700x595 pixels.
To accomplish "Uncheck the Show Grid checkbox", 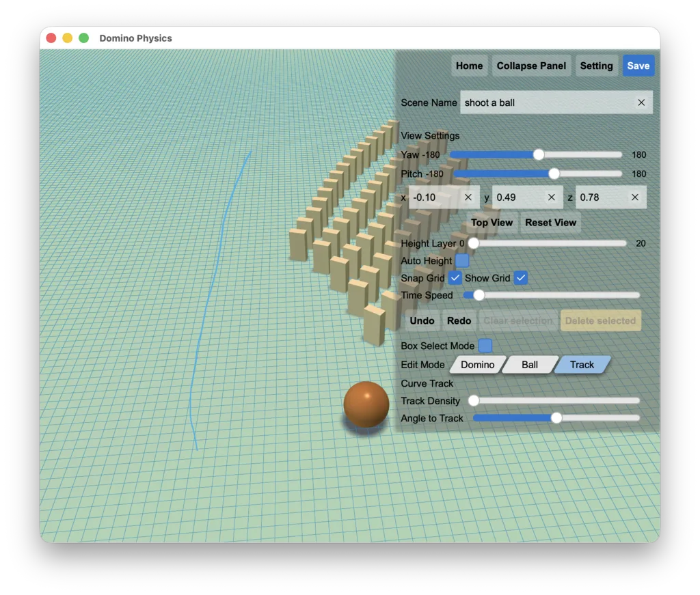I will [520, 278].
